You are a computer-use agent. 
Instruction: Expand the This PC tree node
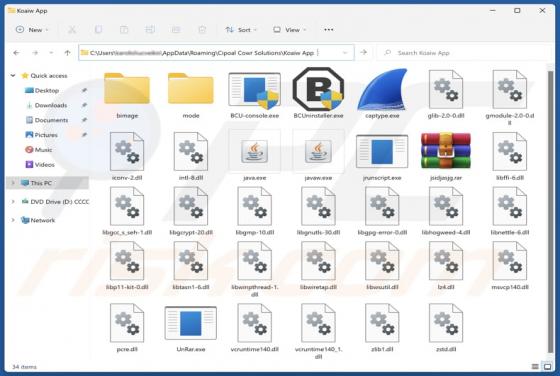[13, 183]
